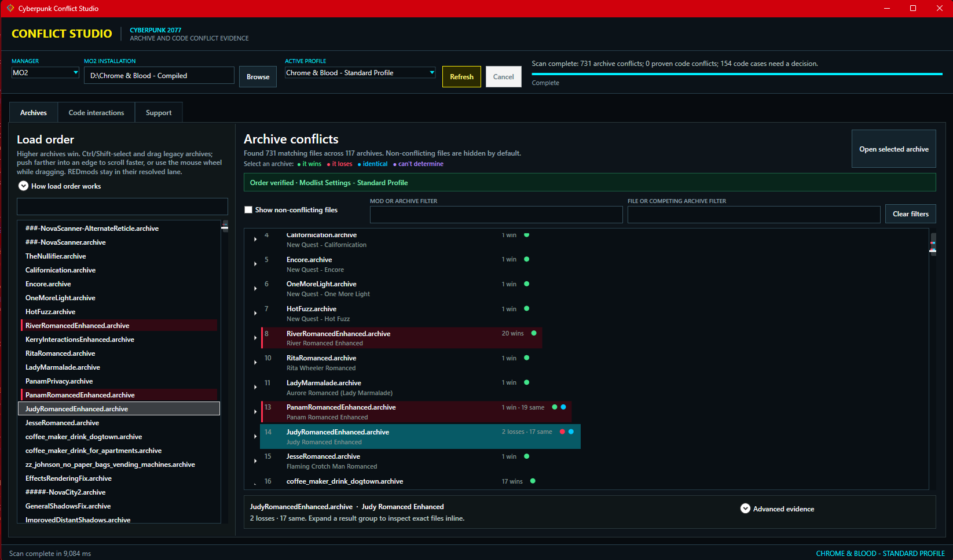This screenshot has width=953, height=560.
Task: Click the Browse button
Action: tap(258, 76)
